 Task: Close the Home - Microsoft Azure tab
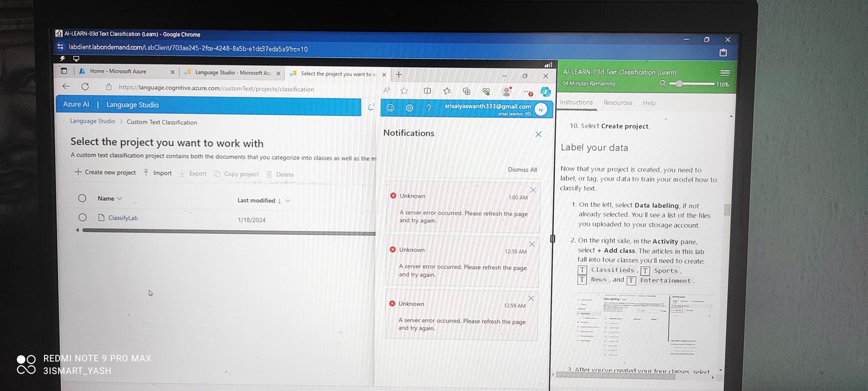[172, 72]
